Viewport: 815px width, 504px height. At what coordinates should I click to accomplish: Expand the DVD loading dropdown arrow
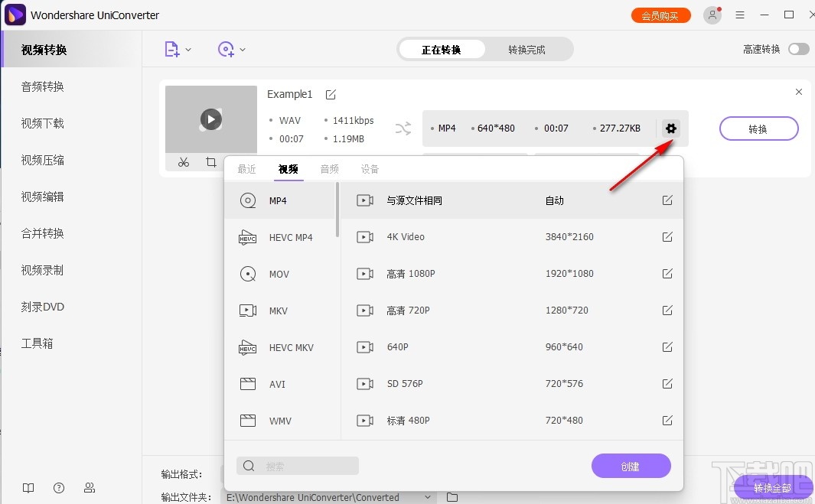pos(243,48)
